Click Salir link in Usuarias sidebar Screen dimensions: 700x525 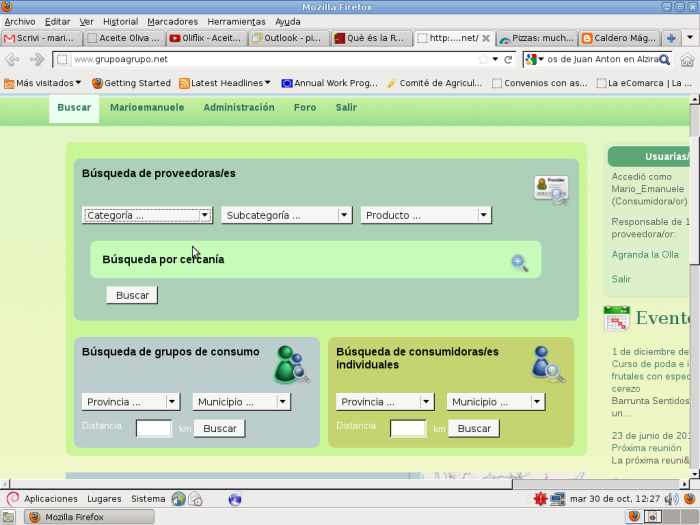pos(621,279)
